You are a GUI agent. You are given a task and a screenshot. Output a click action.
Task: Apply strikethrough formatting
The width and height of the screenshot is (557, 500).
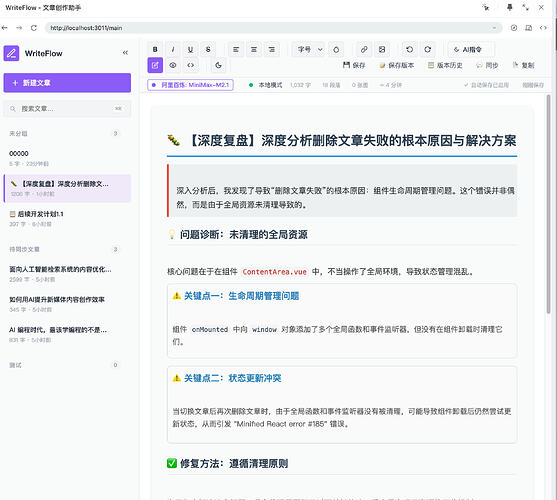[208, 49]
